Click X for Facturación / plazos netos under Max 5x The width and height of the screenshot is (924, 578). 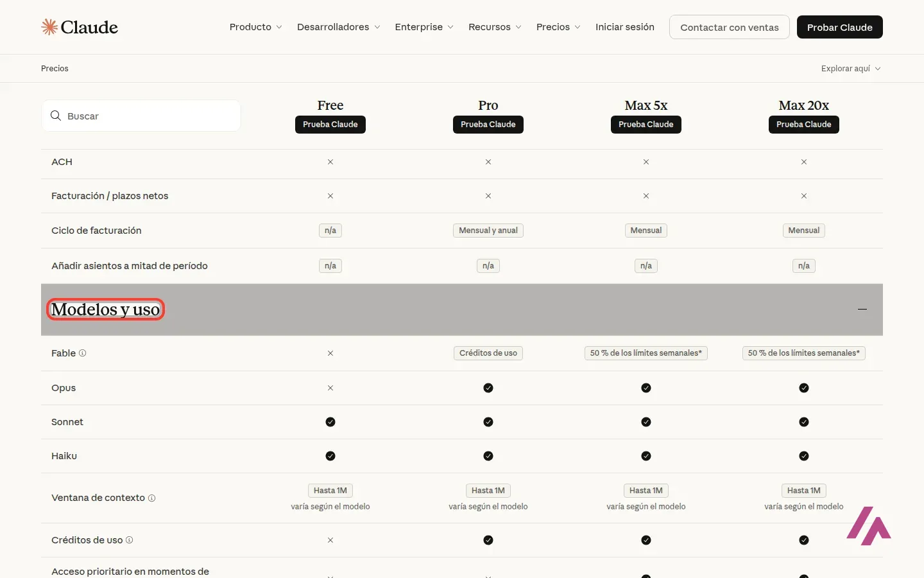[x=646, y=196]
